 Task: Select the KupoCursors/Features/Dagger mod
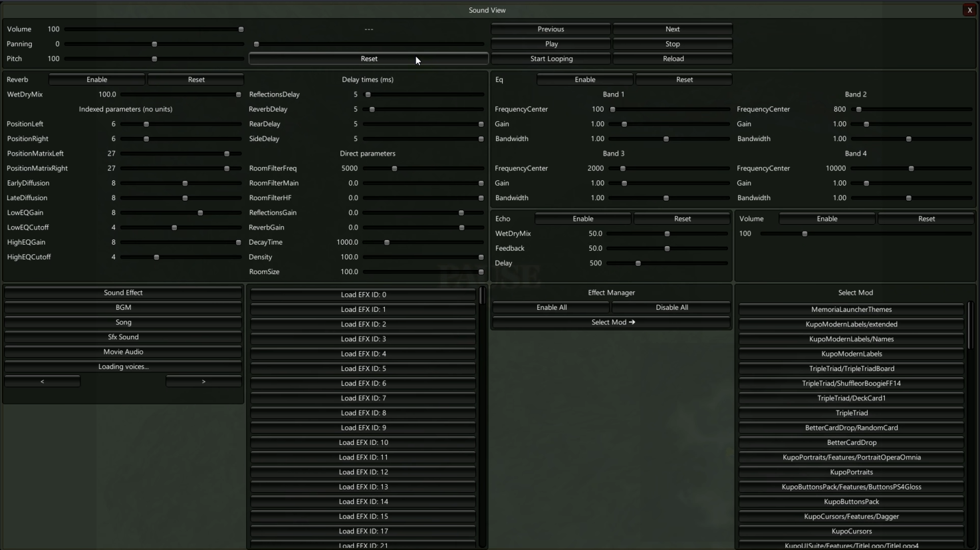851,517
